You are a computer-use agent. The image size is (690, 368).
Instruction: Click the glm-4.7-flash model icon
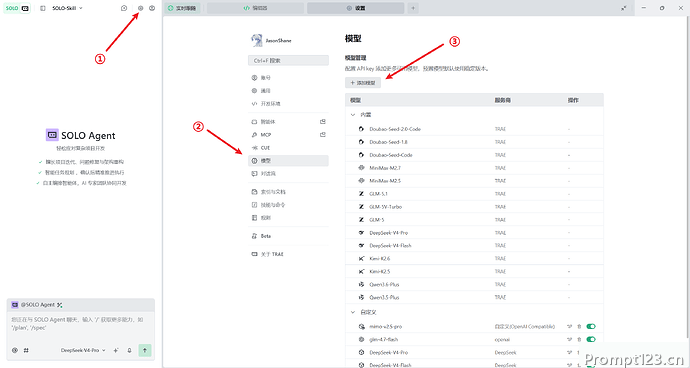click(x=362, y=339)
